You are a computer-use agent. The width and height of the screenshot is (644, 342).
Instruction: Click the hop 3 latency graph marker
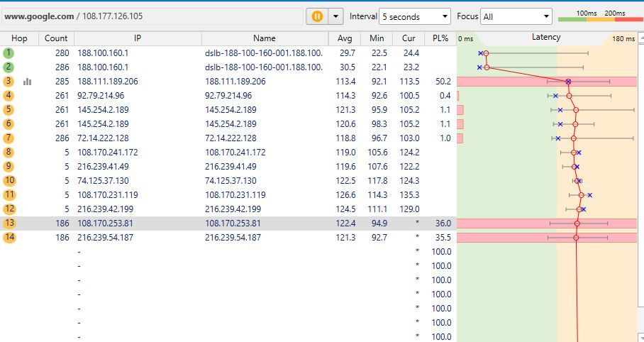coord(568,82)
